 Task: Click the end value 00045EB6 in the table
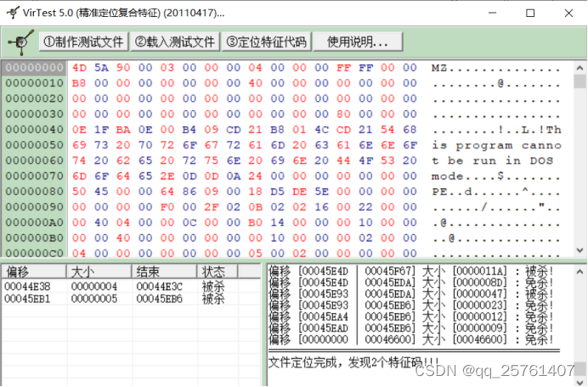(x=160, y=299)
